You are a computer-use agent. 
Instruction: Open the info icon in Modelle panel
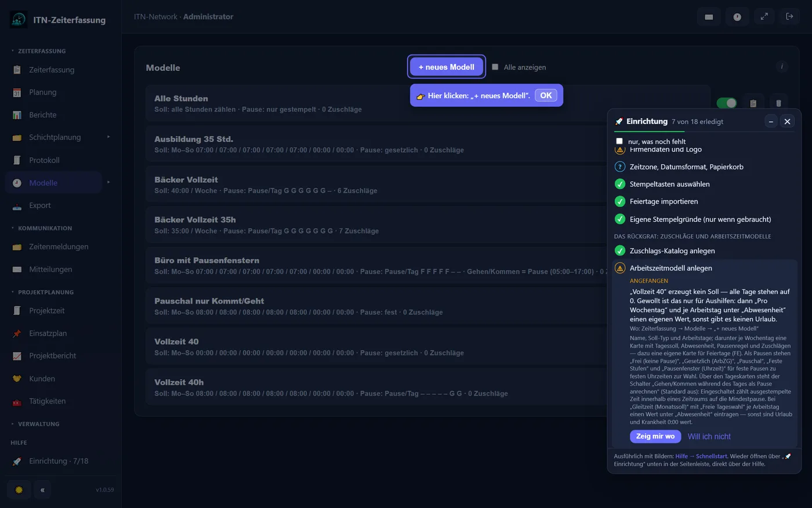782,67
